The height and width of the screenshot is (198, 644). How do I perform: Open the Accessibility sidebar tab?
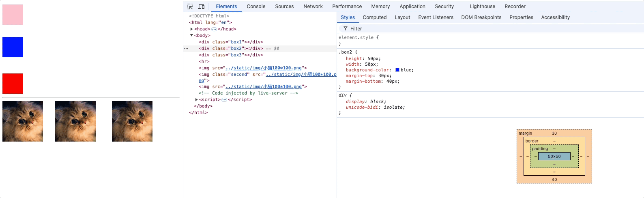coord(555,17)
